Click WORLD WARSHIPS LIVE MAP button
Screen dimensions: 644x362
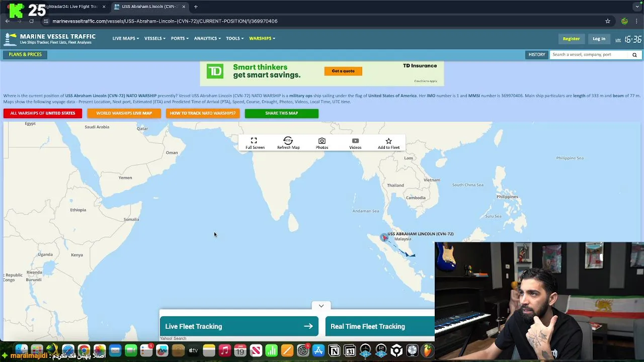point(124,113)
